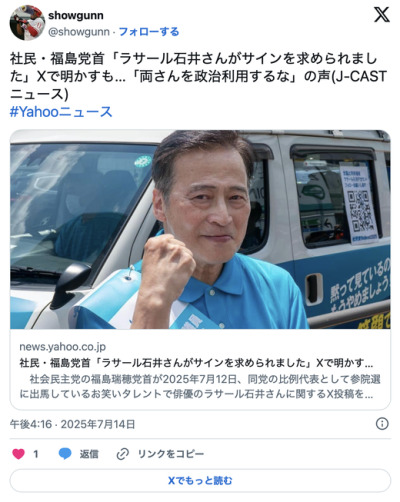Click the X logo icon
This screenshot has height=502, width=400.
point(381,15)
